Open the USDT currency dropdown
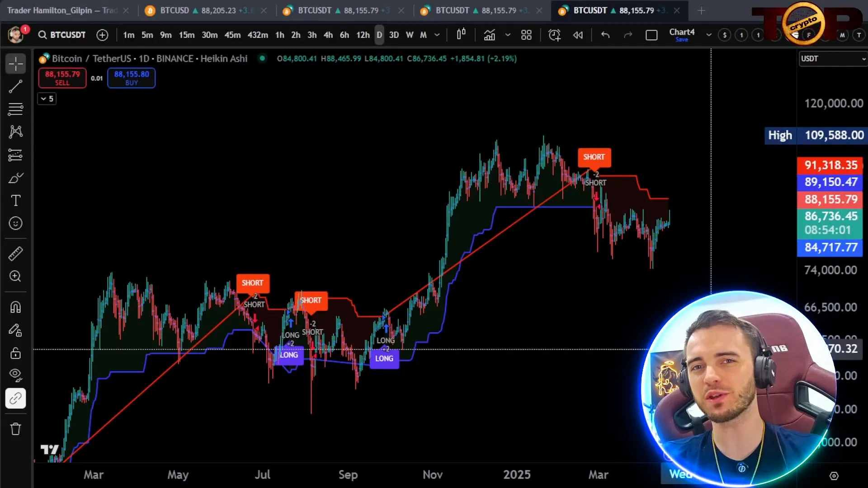Screen dimensions: 868x488 pos(832,59)
